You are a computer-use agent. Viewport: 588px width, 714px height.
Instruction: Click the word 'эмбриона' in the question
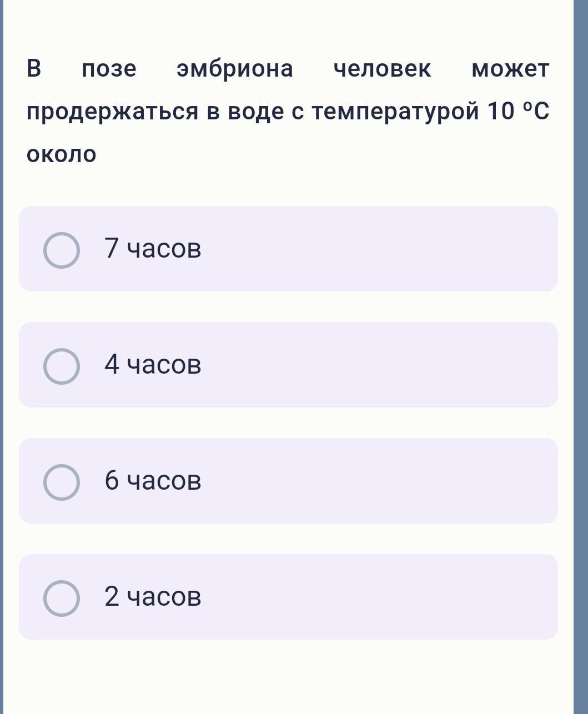pyautogui.click(x=235, y=69)
